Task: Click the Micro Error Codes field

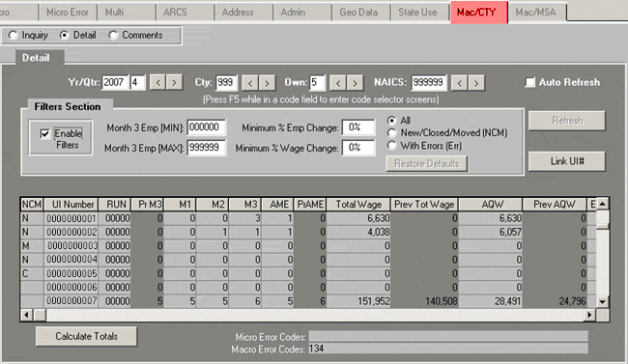Action: [x=448, y=336]
